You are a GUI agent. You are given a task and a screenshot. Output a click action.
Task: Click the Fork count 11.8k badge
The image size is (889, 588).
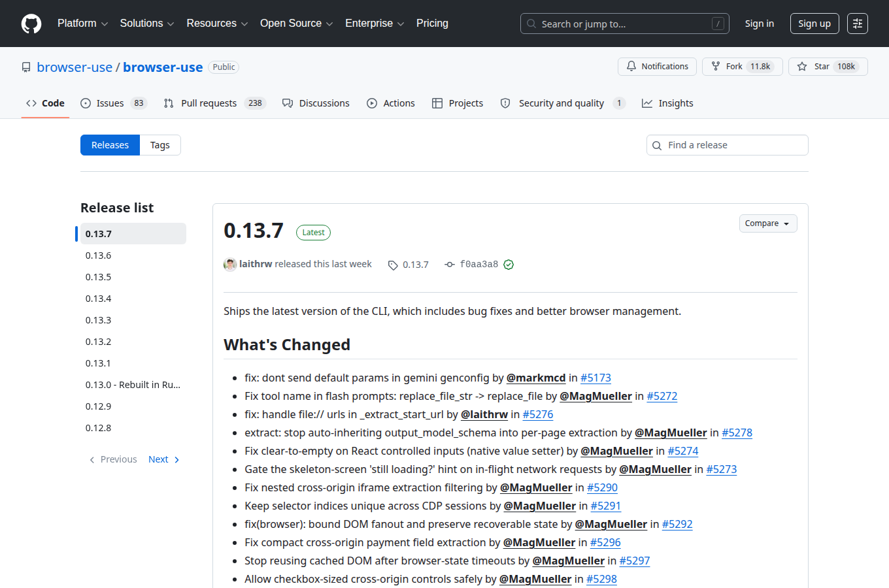tap(760, 67)
